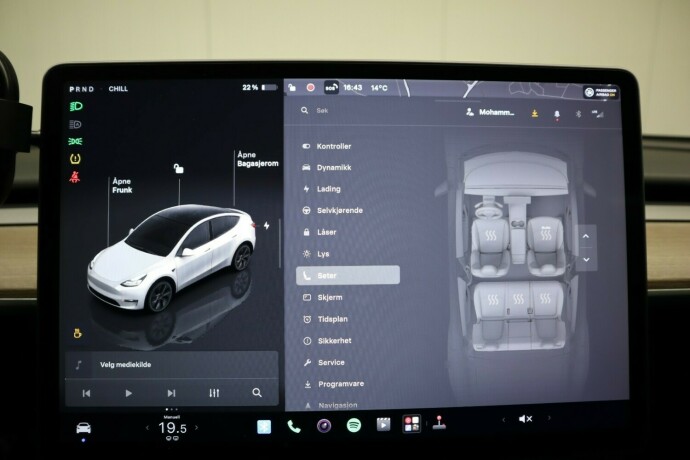The width and height of the screenshot is (690, 460).
Task: Open the Skjerm menu
Action: 323,298
